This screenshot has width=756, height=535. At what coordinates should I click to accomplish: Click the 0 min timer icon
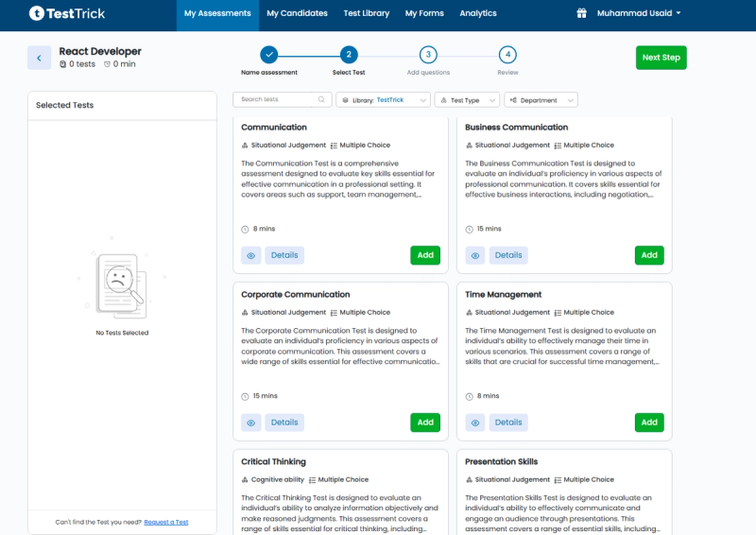click(107, 64)
